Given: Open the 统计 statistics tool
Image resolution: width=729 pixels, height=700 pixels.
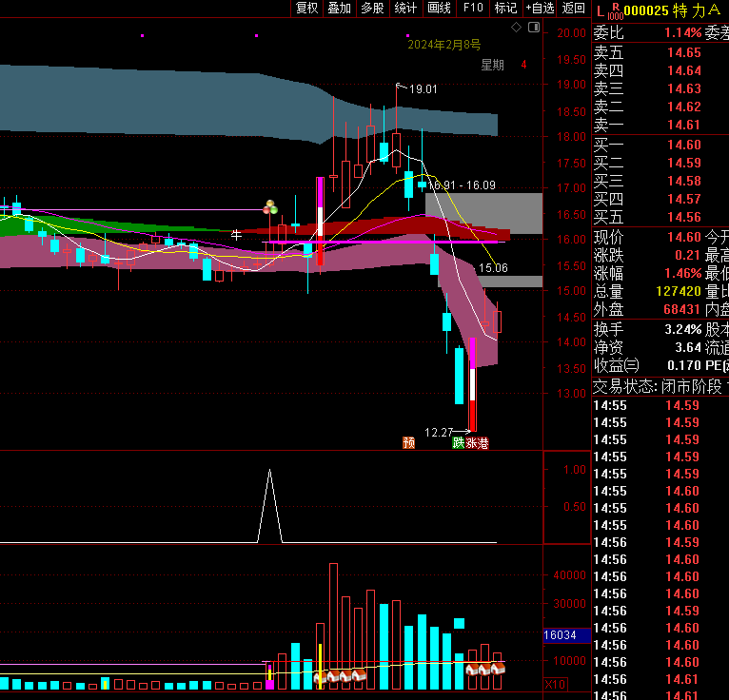Looking at the screenshot, I should (405, 8).
